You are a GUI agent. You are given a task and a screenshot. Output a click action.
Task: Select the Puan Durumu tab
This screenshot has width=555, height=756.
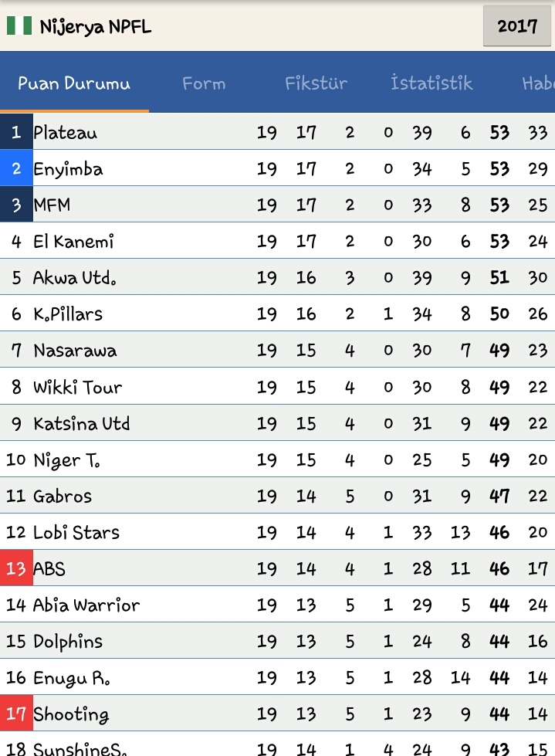pyautogui.click(x=74, y=83)
